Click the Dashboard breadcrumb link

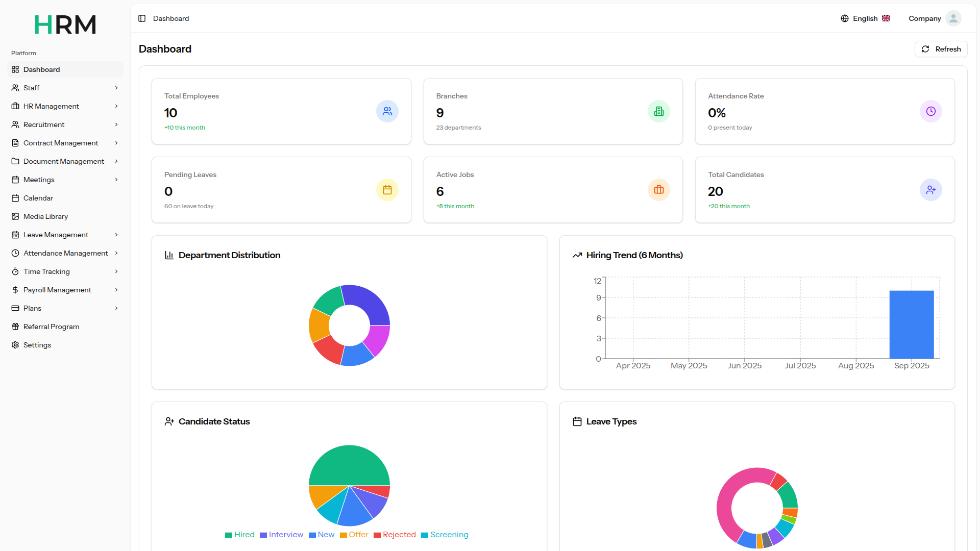[171, 18]
